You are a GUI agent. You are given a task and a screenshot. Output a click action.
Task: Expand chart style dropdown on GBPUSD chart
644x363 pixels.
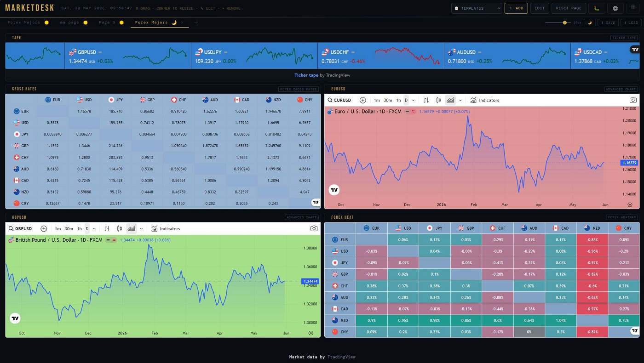141,228
